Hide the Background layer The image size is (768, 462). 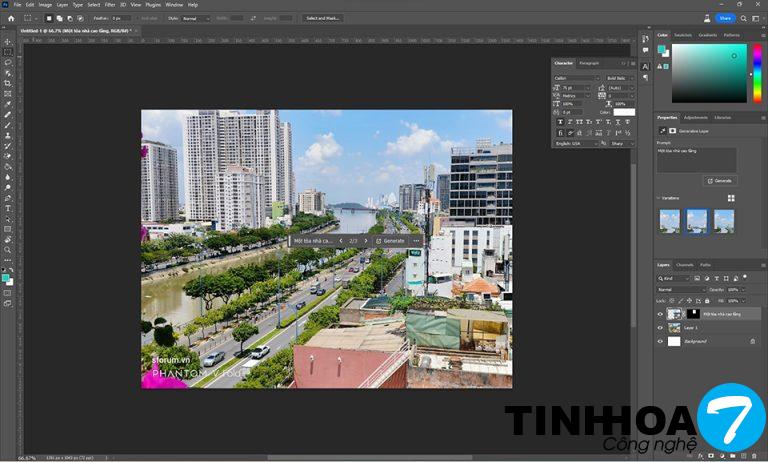[x=661, y=342]
